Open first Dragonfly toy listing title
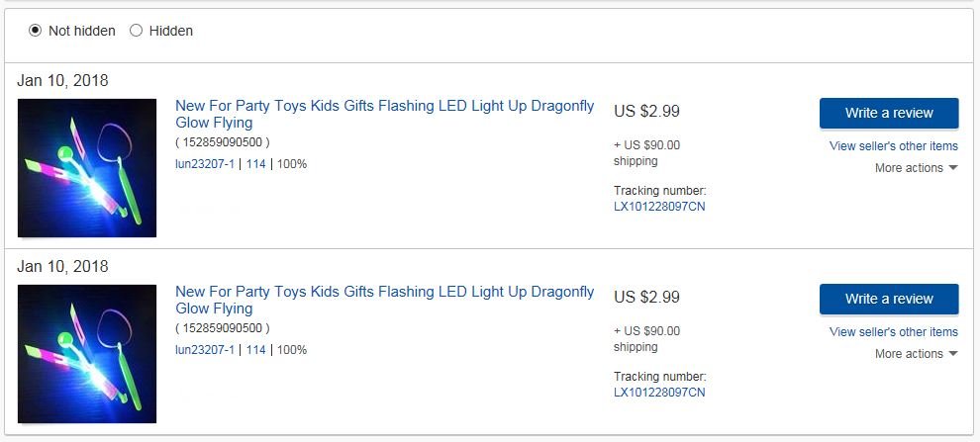980x442 pixels. point(384,114)
